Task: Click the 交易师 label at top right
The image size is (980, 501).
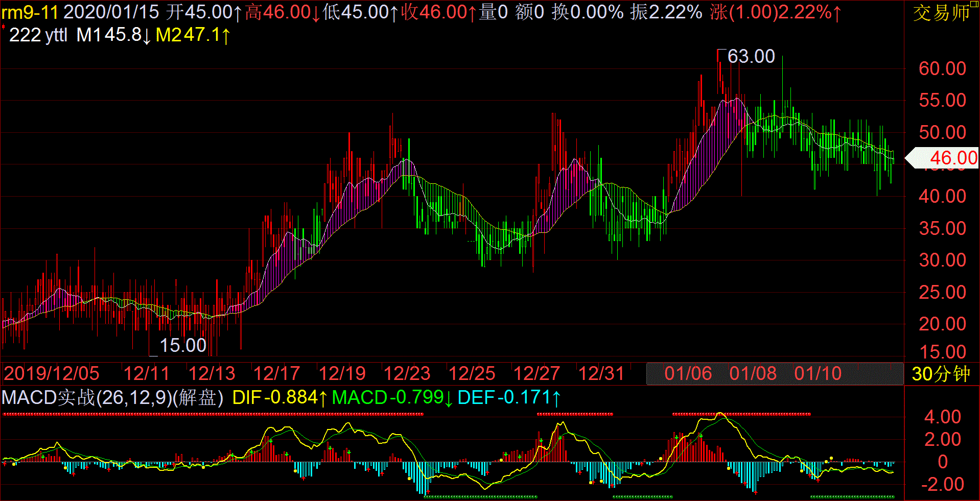Action: pyautogui.click(x=940, y=13)
